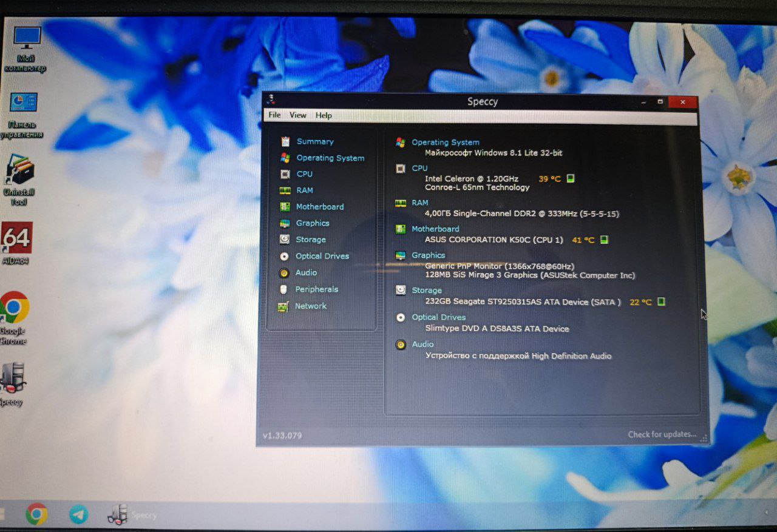Select Network in the sidebar
777x532 pixels.
pyautogui.click(x=310, y=306)
